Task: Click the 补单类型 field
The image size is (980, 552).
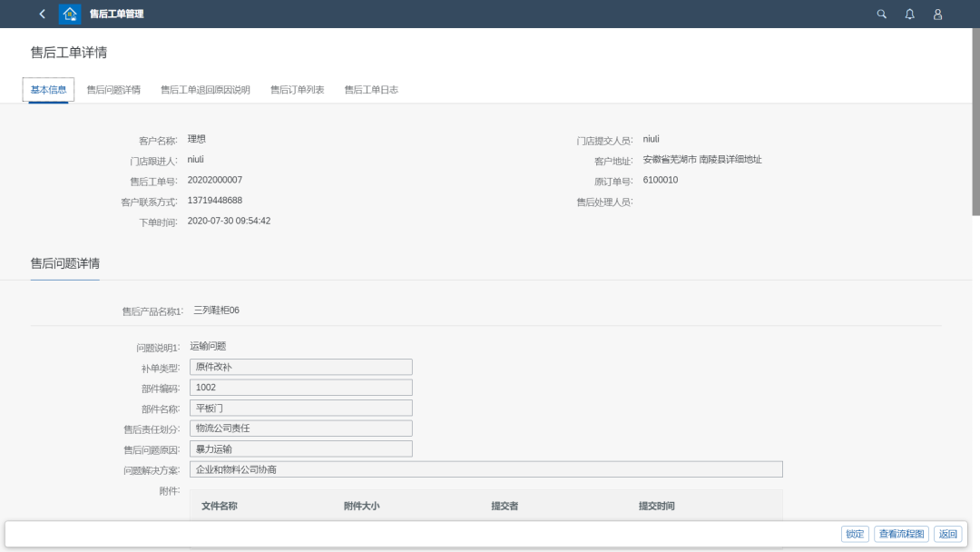Action: [x=300, y=367]
